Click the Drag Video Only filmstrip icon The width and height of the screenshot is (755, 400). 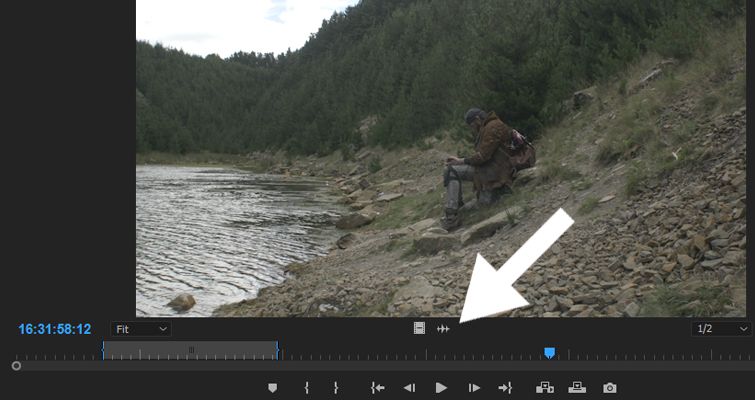click(419, 328)
